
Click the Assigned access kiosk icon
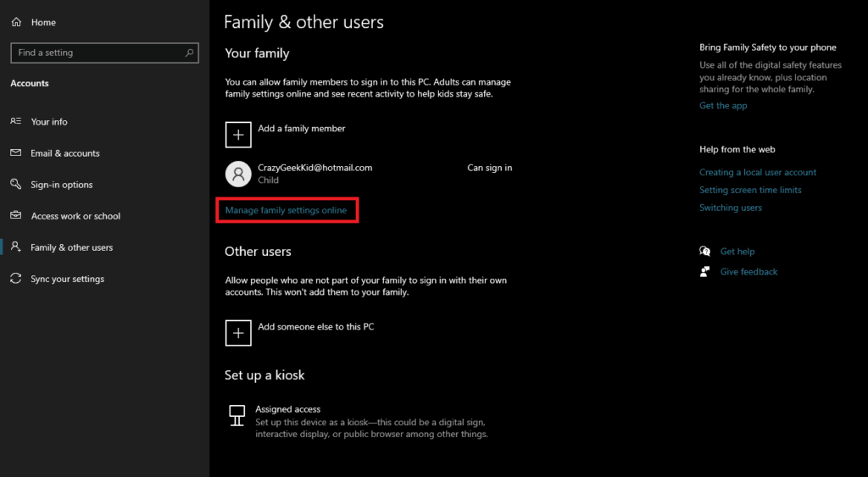(x=237, y=415)
